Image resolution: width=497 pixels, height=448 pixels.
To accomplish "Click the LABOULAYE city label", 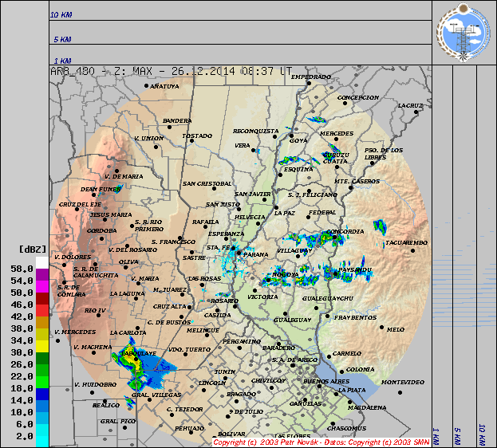I will (139, 353).
